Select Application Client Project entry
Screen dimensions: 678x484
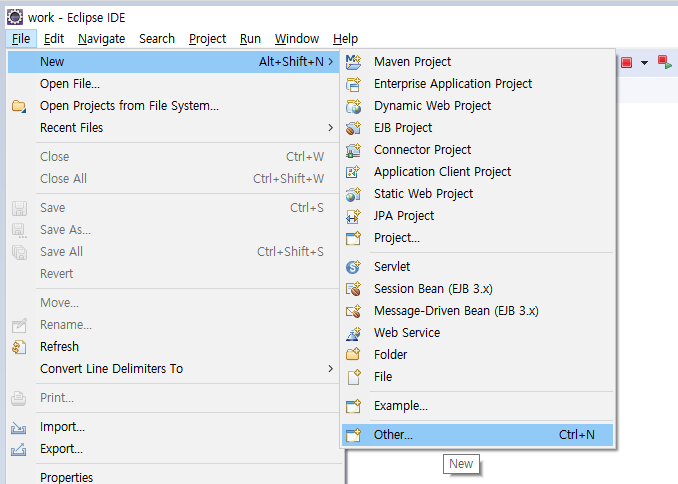478,172
